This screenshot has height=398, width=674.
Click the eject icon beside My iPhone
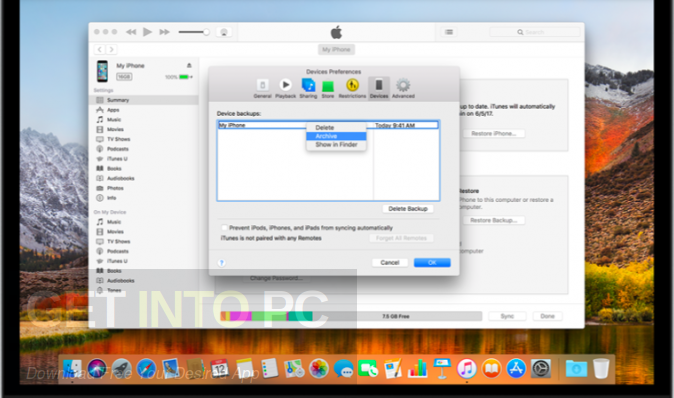(x=189, y=65)
